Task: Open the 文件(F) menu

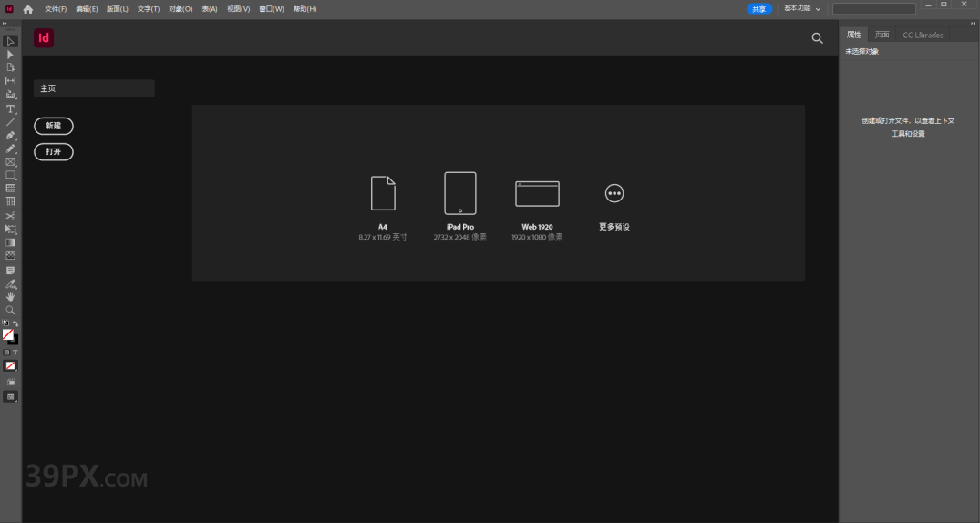Action: tap(56, 9)
